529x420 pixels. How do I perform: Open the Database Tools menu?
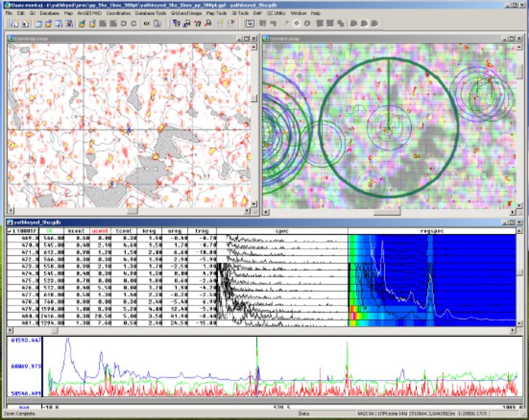pyautogui.click(x=151, y=12)
